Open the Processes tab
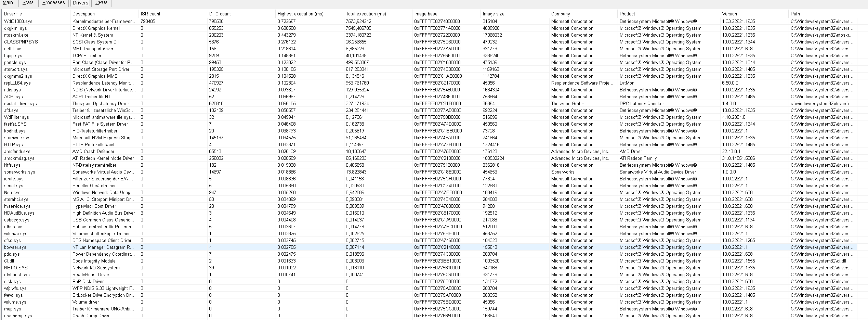The width and height of the screenshot is (868, 320). click(53, 3)
